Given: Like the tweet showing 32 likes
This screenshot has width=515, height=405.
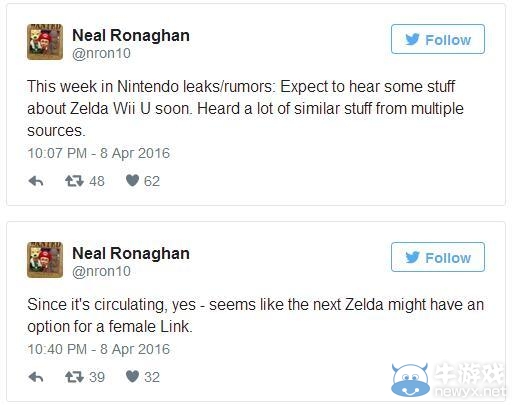Looking at the screenshot, I should [132, 377].
